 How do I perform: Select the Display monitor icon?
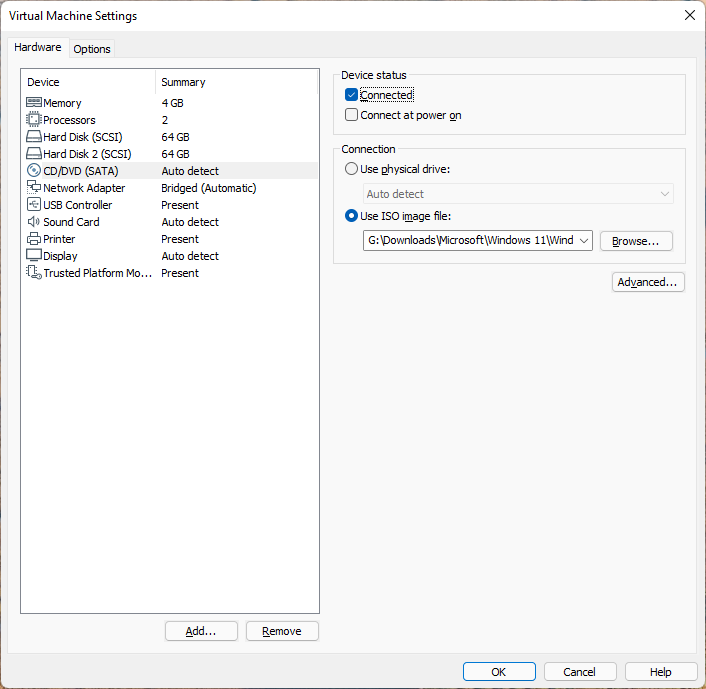click(x=34, y=255)
